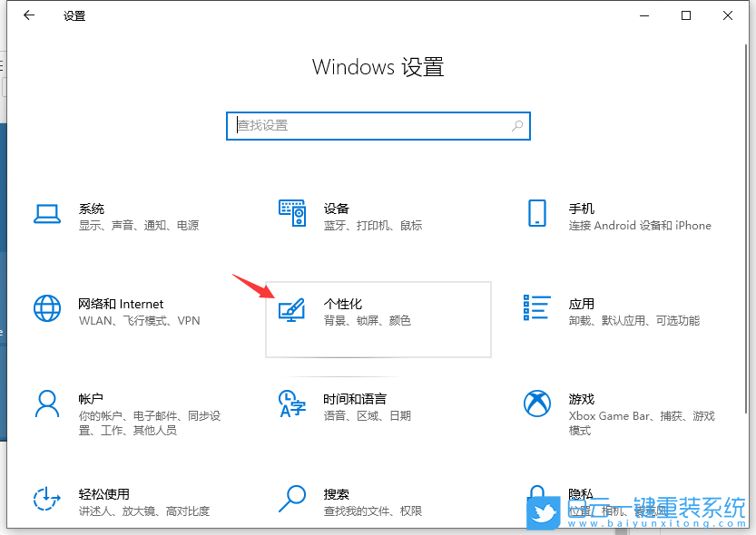Click the Twitter bird logo watermark

[x=544, y=512]
